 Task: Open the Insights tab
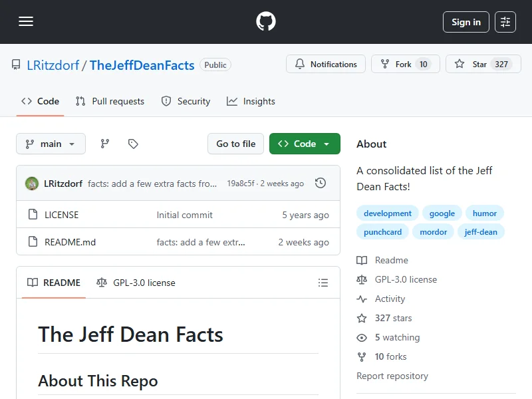click(x=251, y=101)
